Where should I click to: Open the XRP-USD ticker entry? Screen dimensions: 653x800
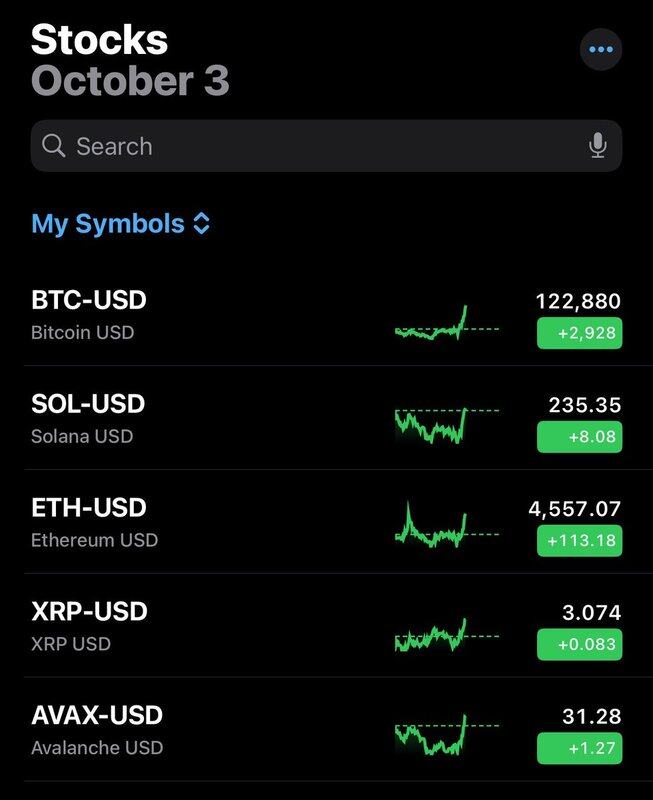(89, 612)
